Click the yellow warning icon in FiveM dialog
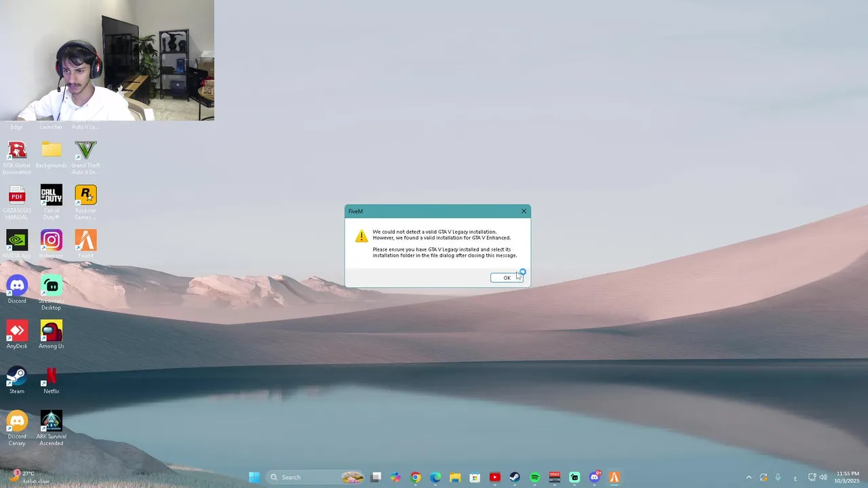The height and width of the screenshot is (488, 868). coord(361,236)
